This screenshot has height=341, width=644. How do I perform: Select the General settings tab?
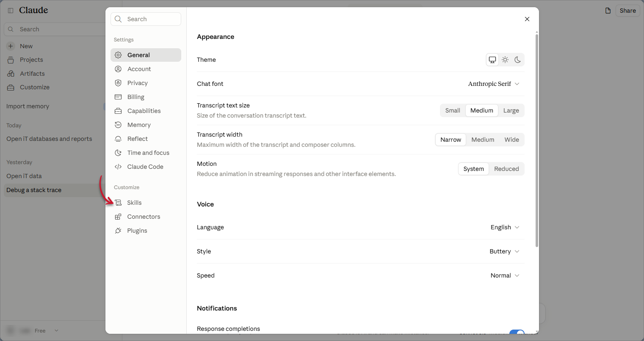(x=146, y=55)
